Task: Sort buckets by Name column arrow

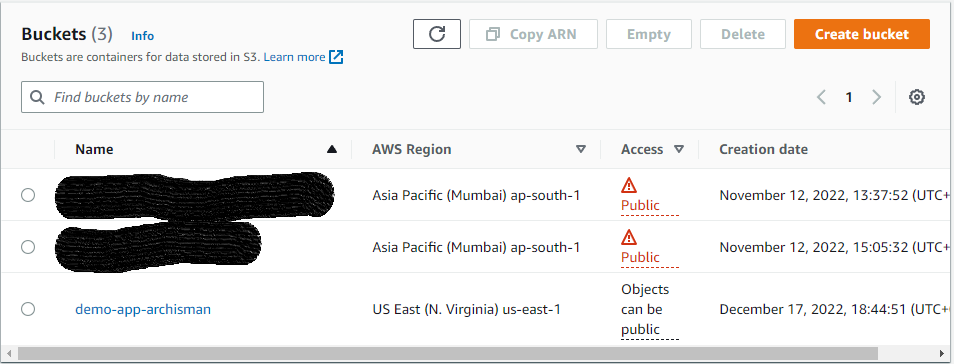Action: coord(332,149)
